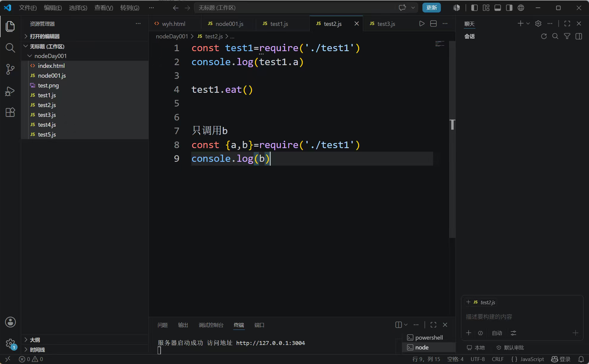
Task: Open chat settings gear icon
Action: tap(538, 23)
